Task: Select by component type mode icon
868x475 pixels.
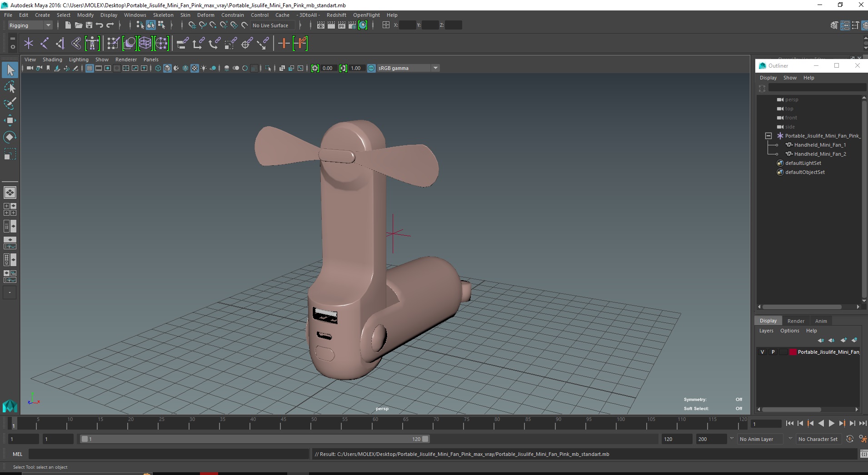Action: tap(161, 25)
